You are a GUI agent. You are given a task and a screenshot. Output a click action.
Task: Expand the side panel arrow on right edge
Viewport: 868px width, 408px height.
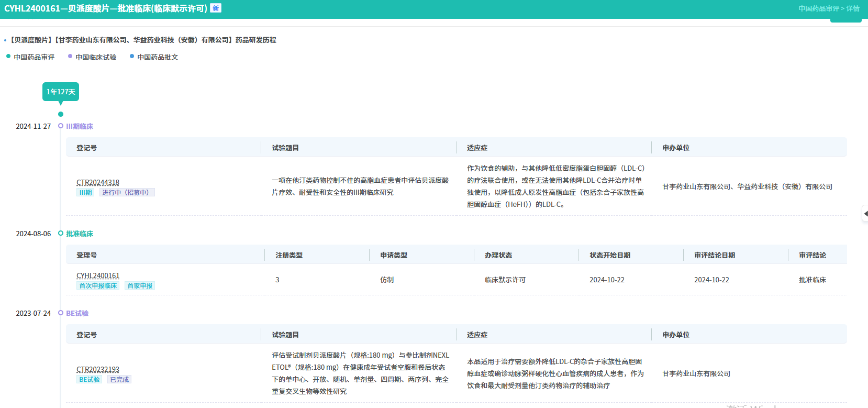point(865,214)
